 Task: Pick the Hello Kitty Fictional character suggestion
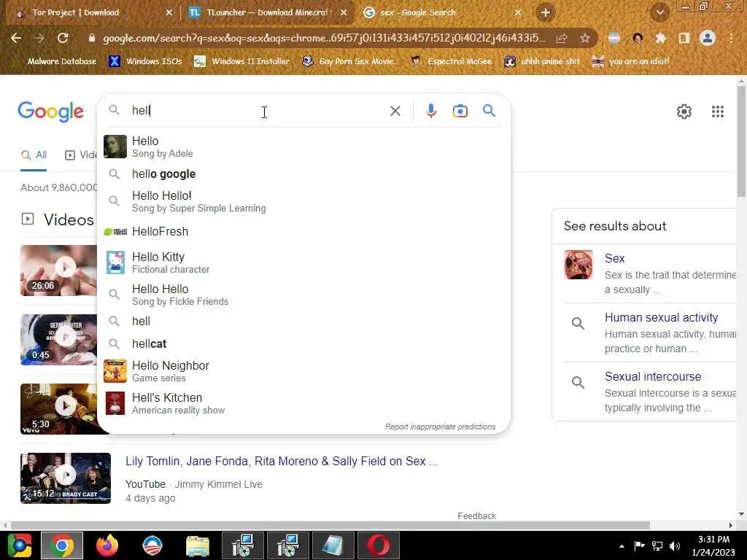pos(303,262)
